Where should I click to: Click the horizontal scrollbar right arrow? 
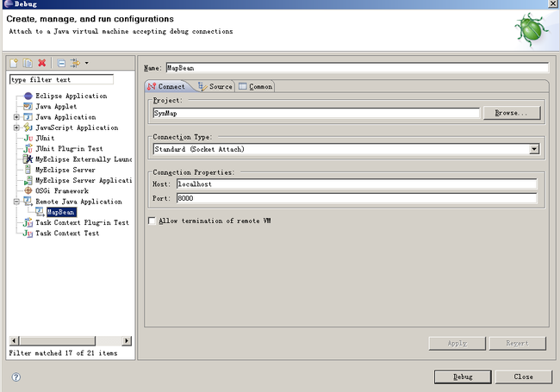tap(127, 340)
